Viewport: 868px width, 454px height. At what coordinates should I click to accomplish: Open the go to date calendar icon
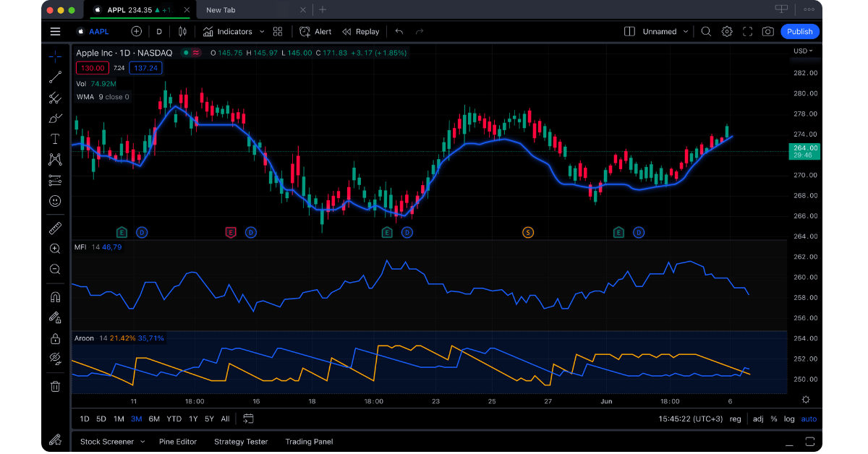(x=248, y=419)
